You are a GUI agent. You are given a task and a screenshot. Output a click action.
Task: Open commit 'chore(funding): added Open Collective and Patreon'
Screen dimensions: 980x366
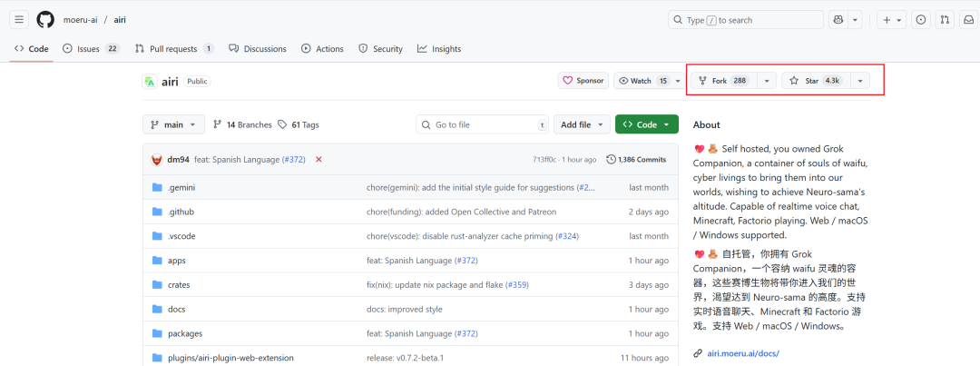point(461,213)
